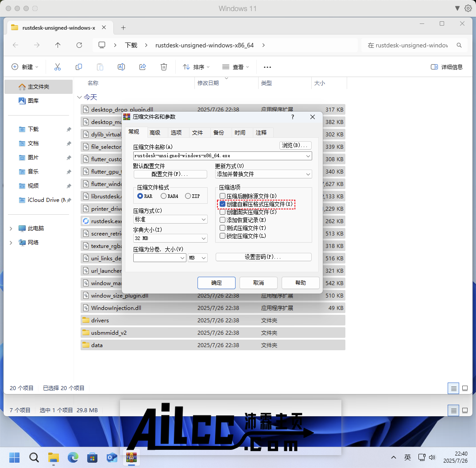
Task: Enable 测试压缩文件 checkbox
Action: 223,228
